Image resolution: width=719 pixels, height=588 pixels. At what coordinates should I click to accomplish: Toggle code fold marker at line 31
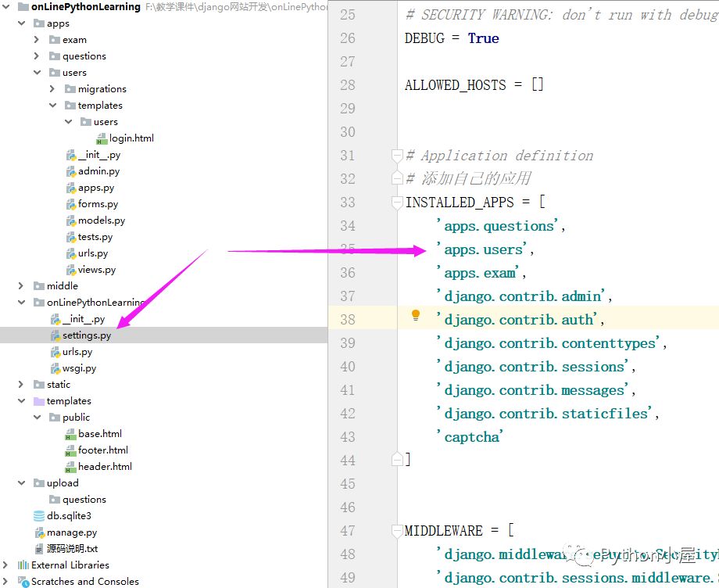[397, 156]
